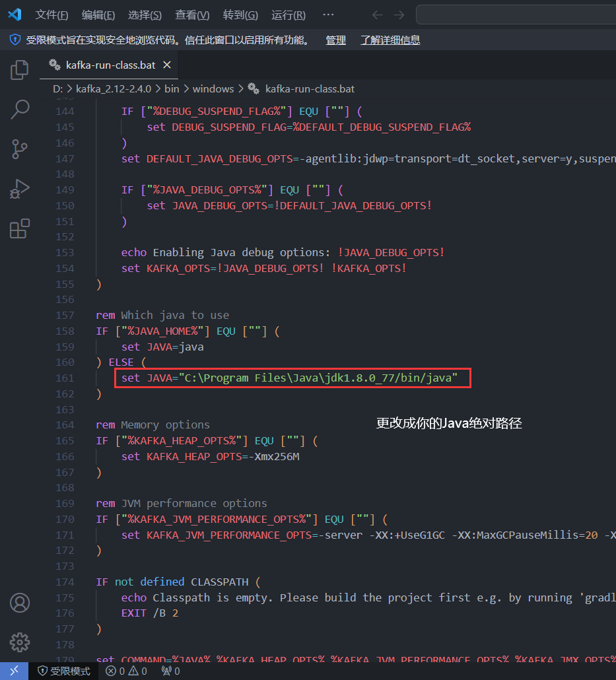The height and width of the screenshot is (680, 616).
Task: Open the Run and Debug view
Action: click(x=20, y=189)
